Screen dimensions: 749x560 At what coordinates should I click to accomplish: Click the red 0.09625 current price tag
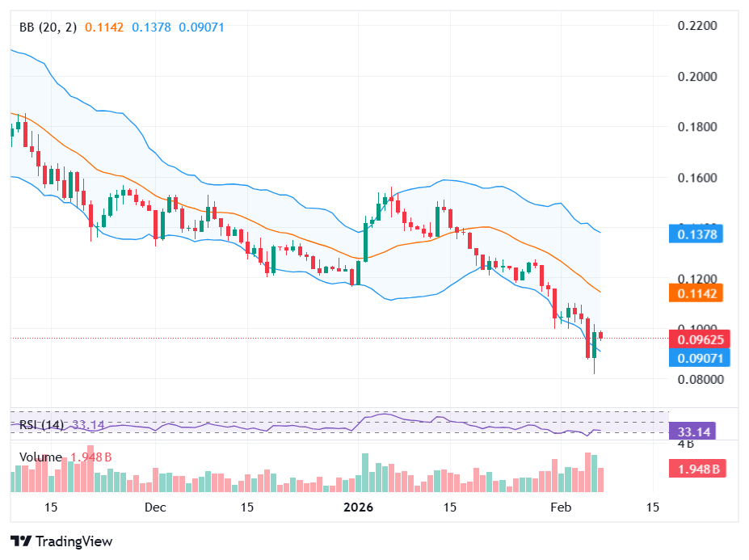coord(700,339)
